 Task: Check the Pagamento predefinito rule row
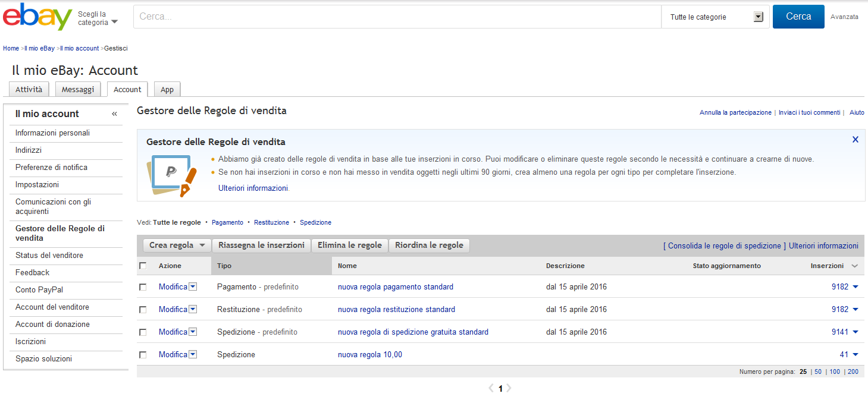tap(143, 287)
